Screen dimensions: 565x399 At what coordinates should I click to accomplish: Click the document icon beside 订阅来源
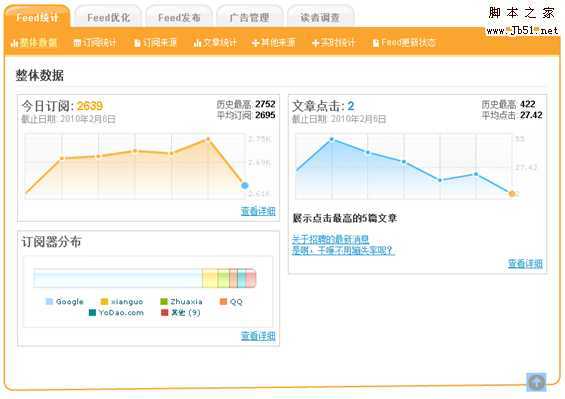[137, 43]
